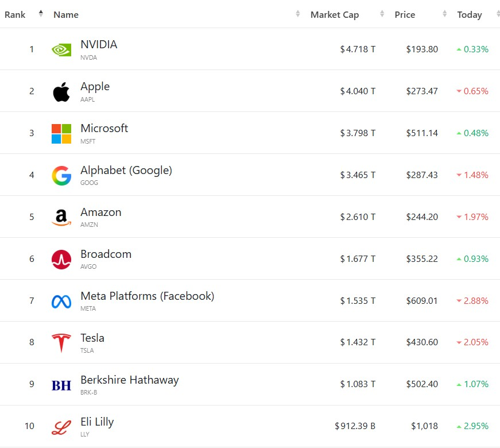Click the Apple logo icon
Viewport: 500px width, 448px height.
(x=61, y=91)
